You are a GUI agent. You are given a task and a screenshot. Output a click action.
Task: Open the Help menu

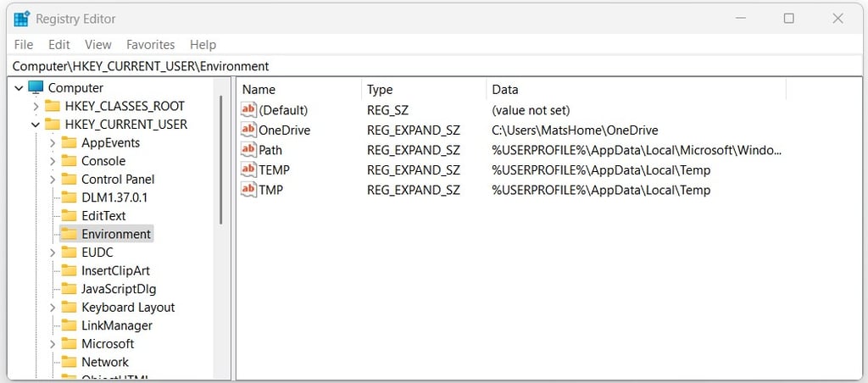(203, 45)
